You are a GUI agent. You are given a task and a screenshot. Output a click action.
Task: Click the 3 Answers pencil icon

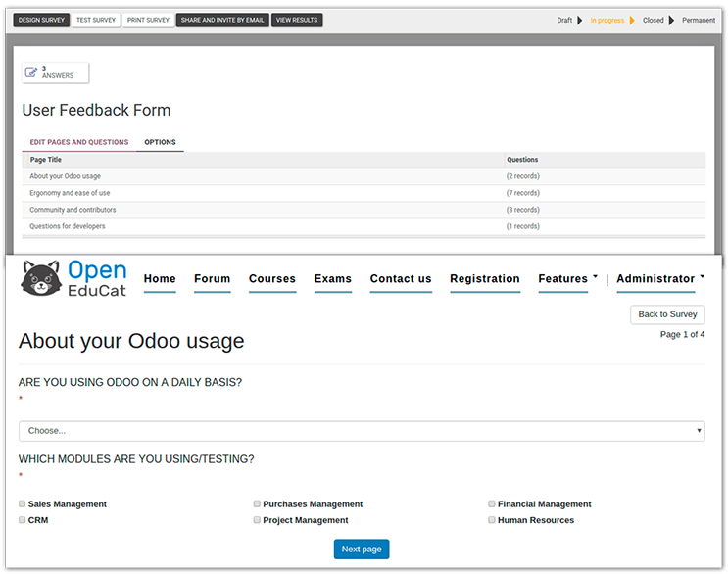pos(31,72)
